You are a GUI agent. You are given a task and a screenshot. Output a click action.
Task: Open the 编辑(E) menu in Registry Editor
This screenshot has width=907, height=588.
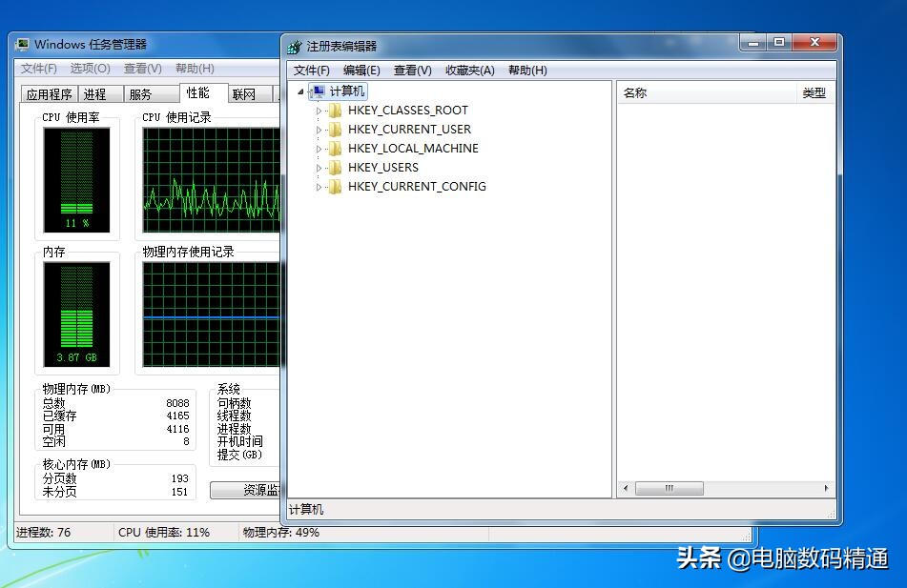(x=361, y=70)
